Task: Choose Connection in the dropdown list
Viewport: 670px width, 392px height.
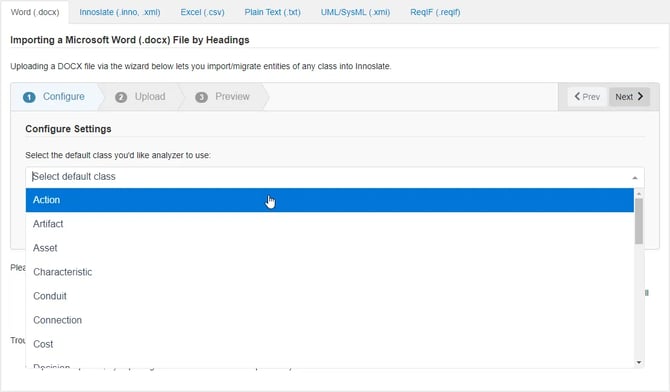Action: coord(329,320)
